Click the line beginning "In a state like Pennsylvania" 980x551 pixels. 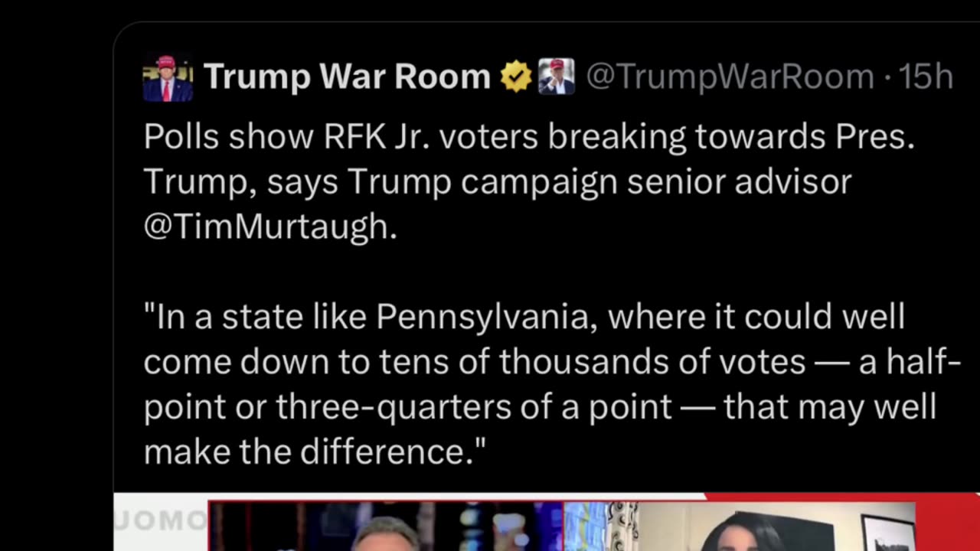524,316
